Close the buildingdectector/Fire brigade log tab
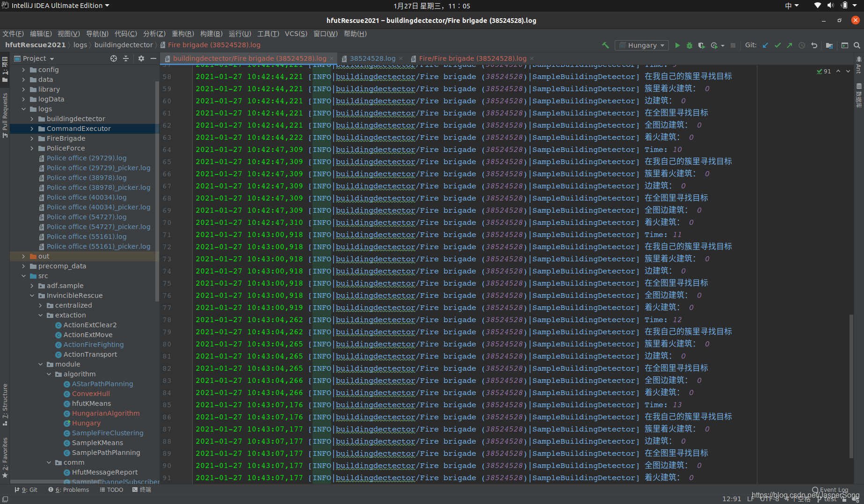 click(x=332, y=58)
